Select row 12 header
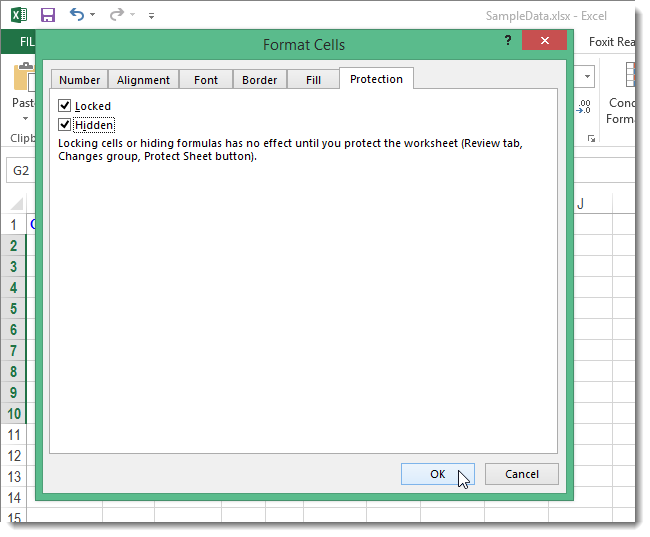The image size is (650, 537). [x=13, y=456]
